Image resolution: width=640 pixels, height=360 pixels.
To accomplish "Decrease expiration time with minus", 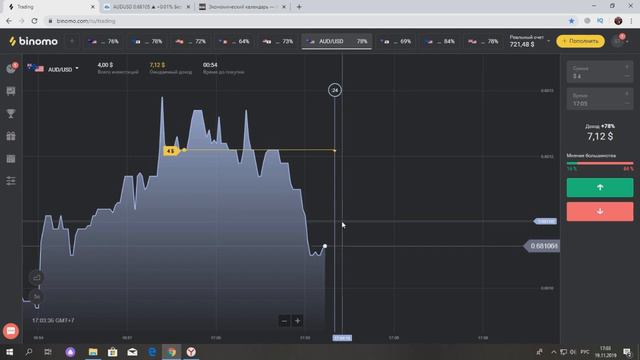I will point(627,104).
